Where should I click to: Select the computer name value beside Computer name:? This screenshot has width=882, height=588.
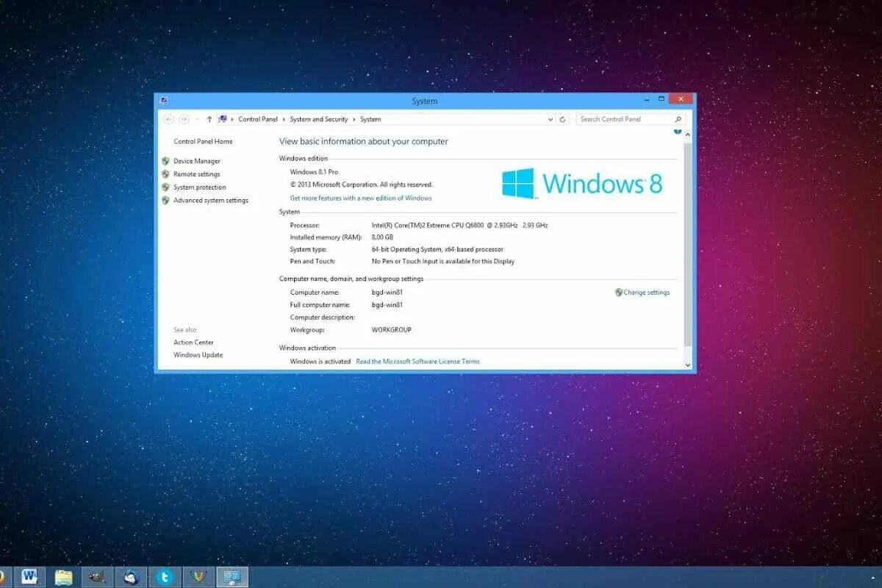click(x=387, y=293)
